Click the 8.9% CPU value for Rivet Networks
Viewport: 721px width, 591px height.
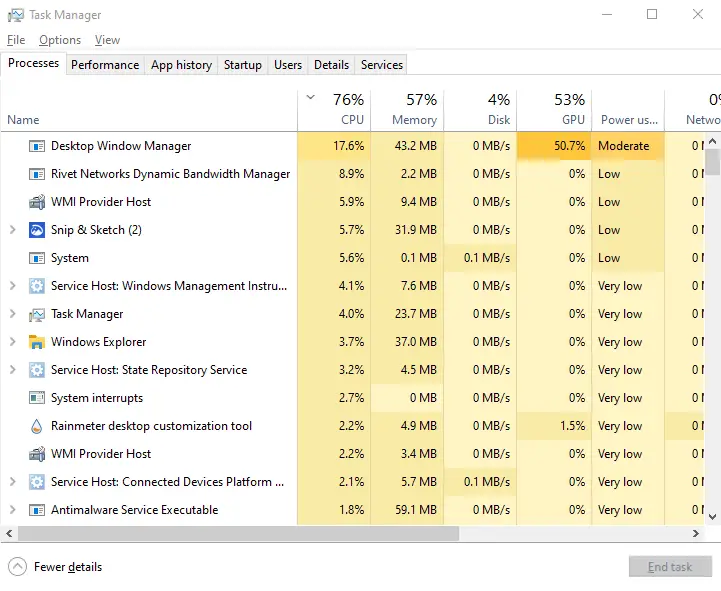tap(351, 174)
